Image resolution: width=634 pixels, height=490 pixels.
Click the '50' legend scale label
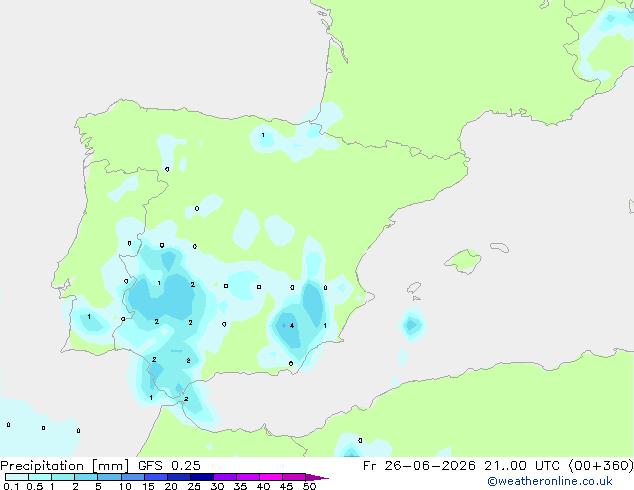pyautogui.click(x=309, y=486)
